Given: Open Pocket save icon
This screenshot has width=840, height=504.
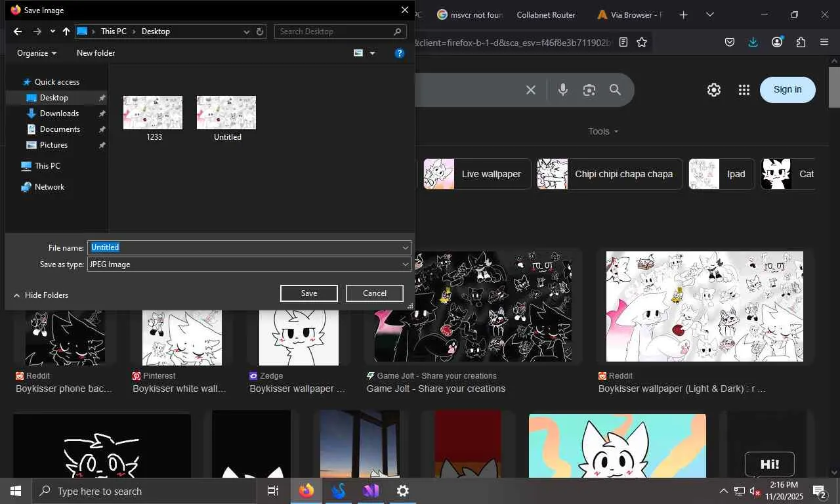Looking at the screenshot, I should [x=729, y=42].
